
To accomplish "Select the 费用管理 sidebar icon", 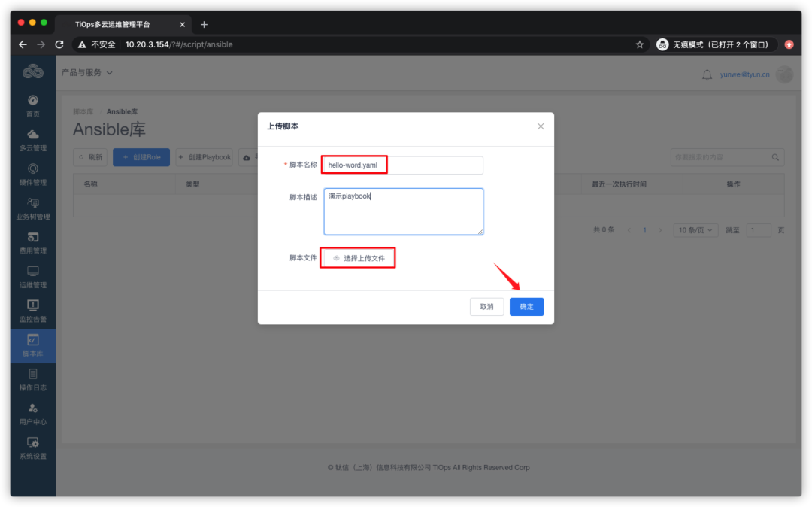I will pos(32,242).
